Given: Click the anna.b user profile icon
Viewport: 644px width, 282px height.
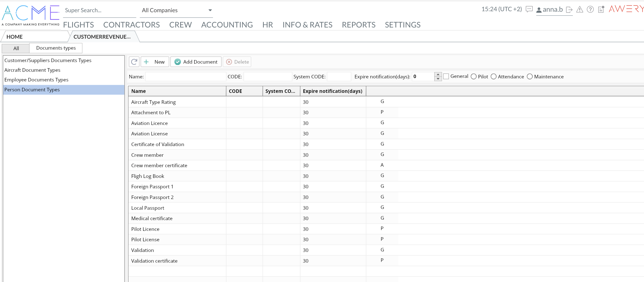Looking at the screenshot, I should click(x=539, y=10).
